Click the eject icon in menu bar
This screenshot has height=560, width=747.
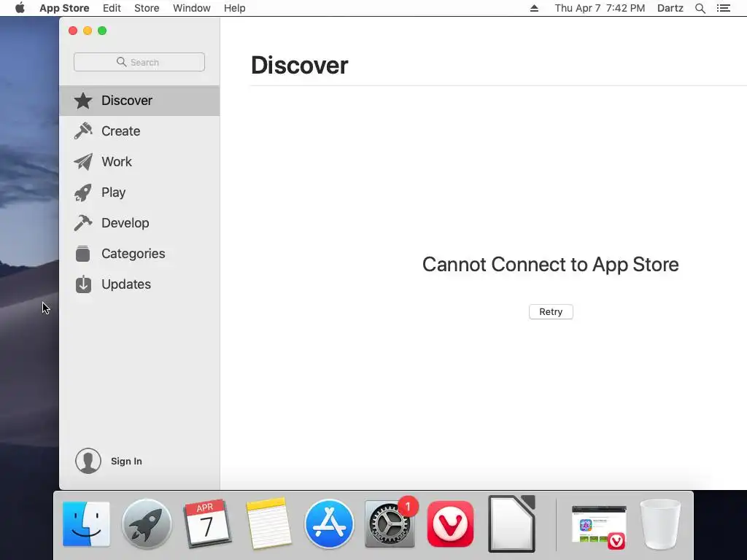534,8
